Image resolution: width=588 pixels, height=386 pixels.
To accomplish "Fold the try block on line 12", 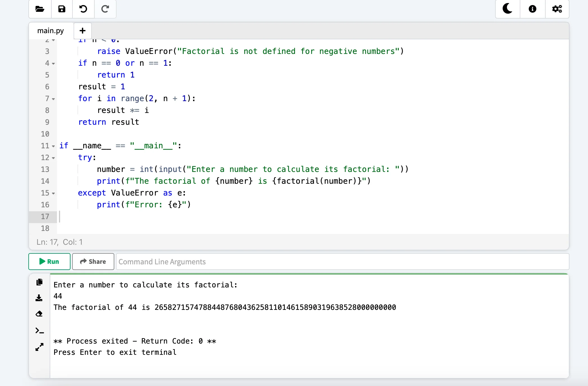I will [x=53, y=158].
